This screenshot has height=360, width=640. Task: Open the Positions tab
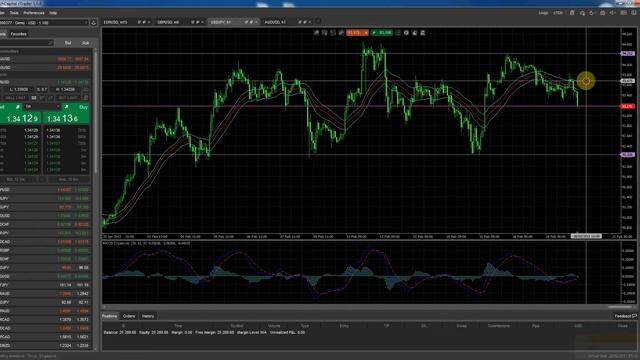point(109,316)
